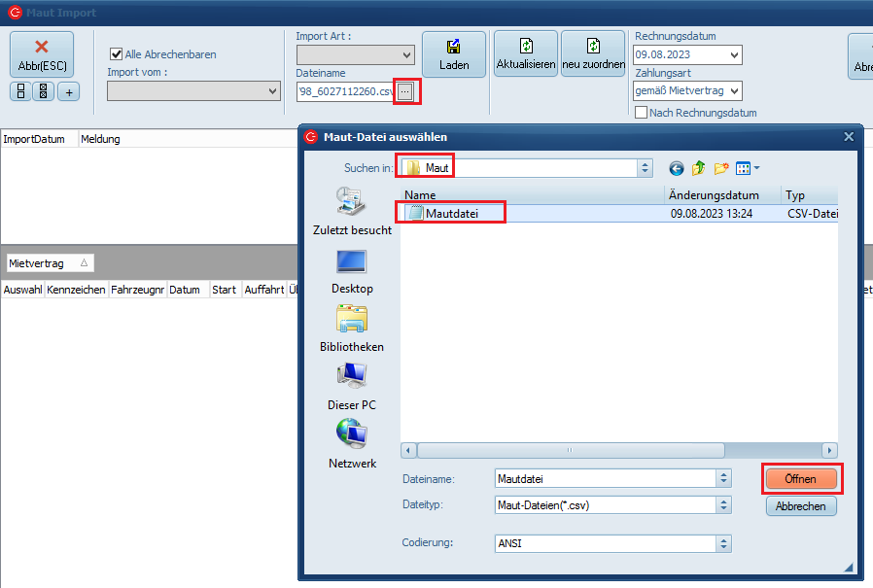Click the Öffnen button
Screen dimensions: 873x588
tap(801, 479)
